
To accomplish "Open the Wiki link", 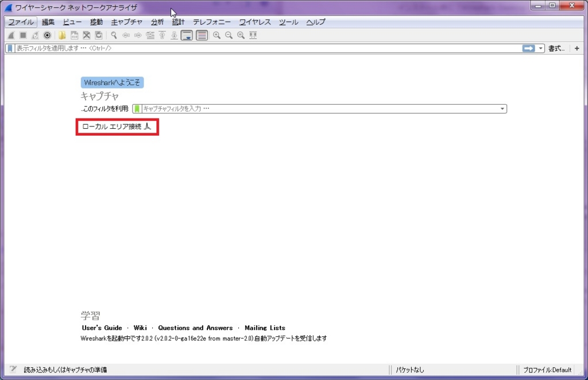I will tap(140, 328).
